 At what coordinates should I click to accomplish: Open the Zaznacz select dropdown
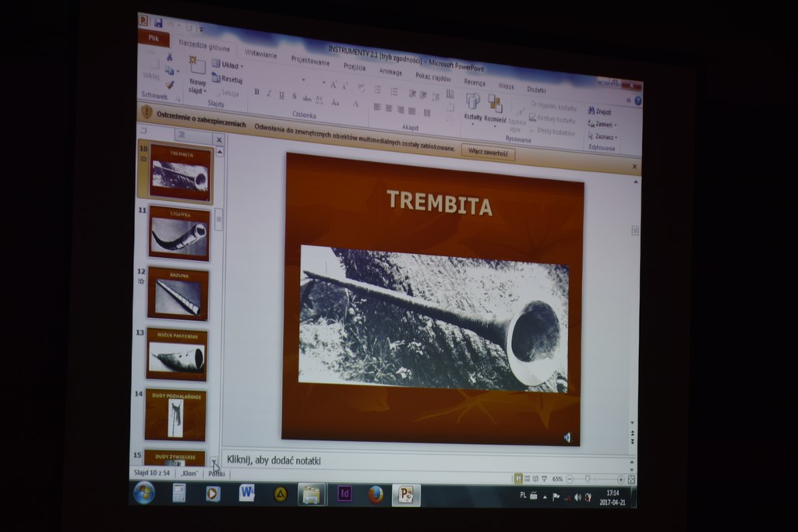(x=602, y=136)
